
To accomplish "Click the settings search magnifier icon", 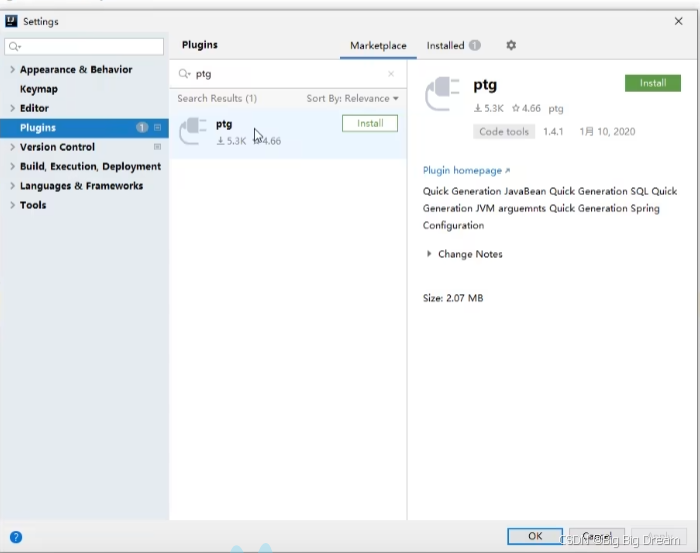I will tap(14, 46).
